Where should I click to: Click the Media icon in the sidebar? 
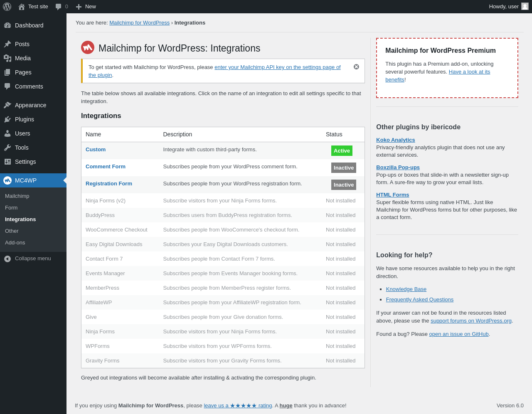[x=7, y=58]
